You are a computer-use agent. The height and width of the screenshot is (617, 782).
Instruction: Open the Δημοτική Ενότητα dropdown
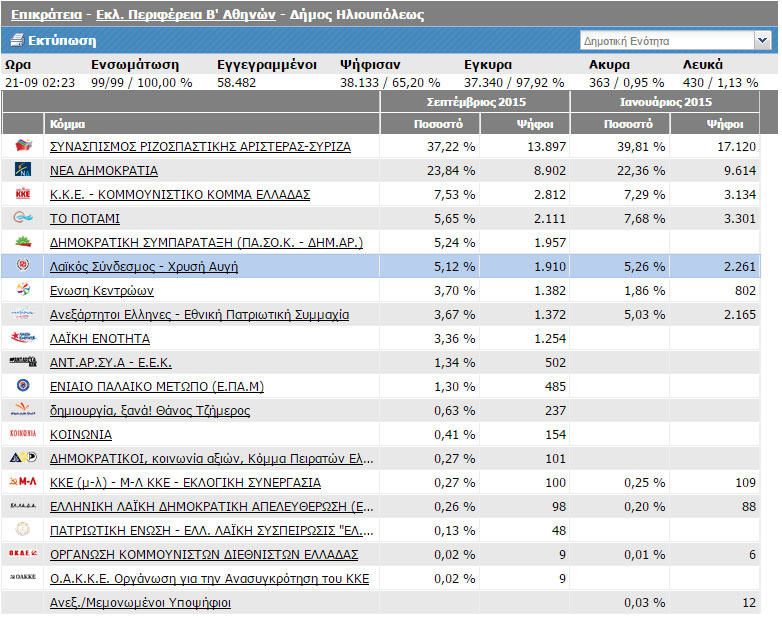point(675,41)
